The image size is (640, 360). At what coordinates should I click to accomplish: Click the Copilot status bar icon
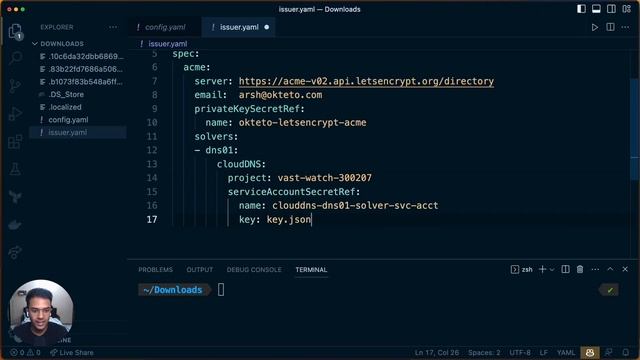590,353
